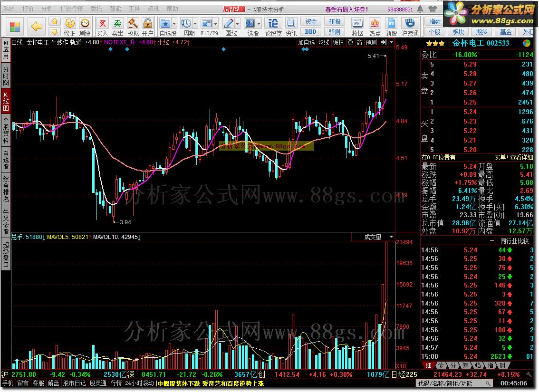Click the up arrow navigation icon
Screen dimensions: 539x392
pos(54,22)
